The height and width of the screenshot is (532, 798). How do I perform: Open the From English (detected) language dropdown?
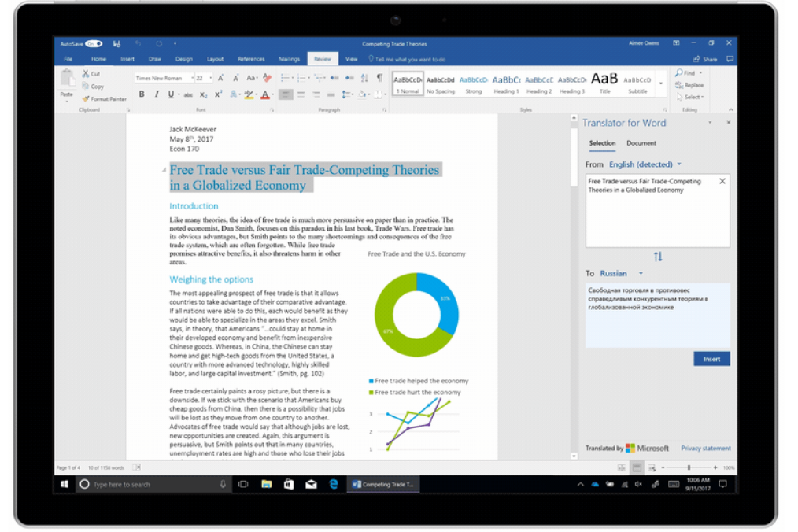tap(645, 164)
